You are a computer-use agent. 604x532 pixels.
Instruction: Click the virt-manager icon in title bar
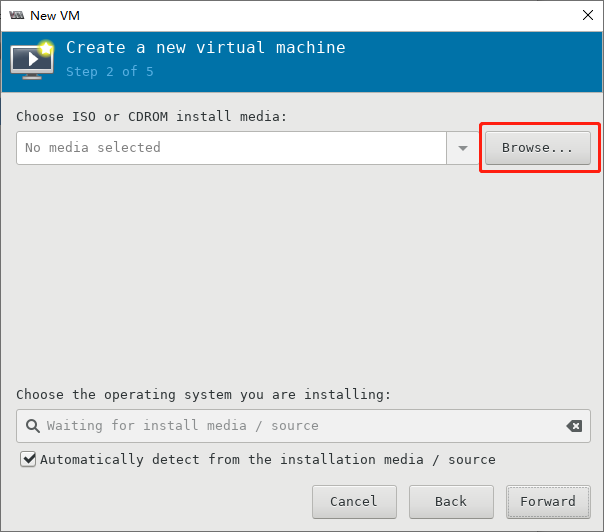tap(17, 15)
